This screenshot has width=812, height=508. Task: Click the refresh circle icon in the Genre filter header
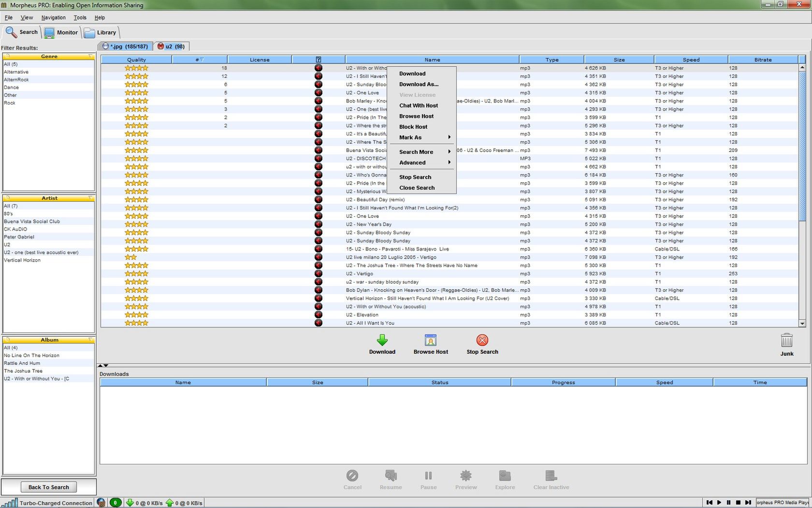pyautogui.click(x=8, y=56)
